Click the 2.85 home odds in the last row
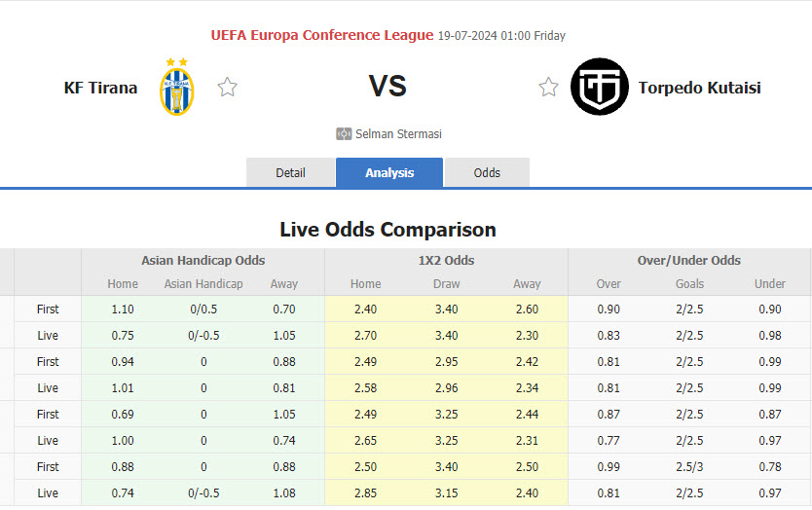This screenshot has width=812, height=510. point(365,492)
